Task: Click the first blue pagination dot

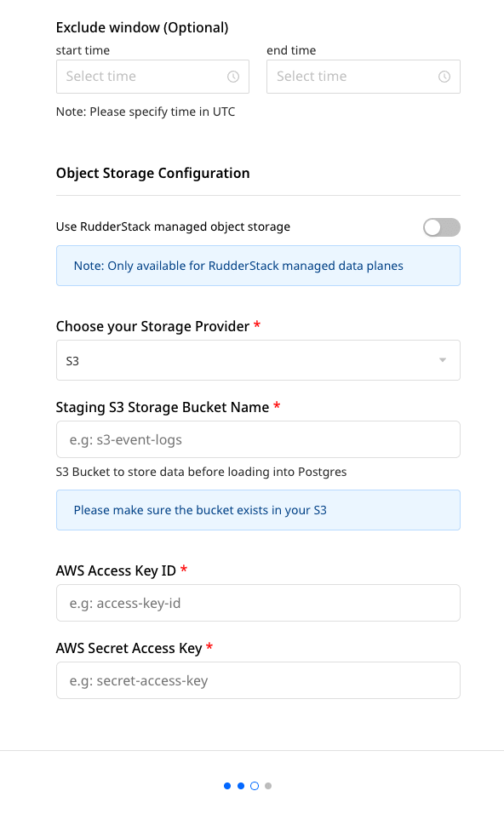Action: pyautogui.click(x=226, y=786)
